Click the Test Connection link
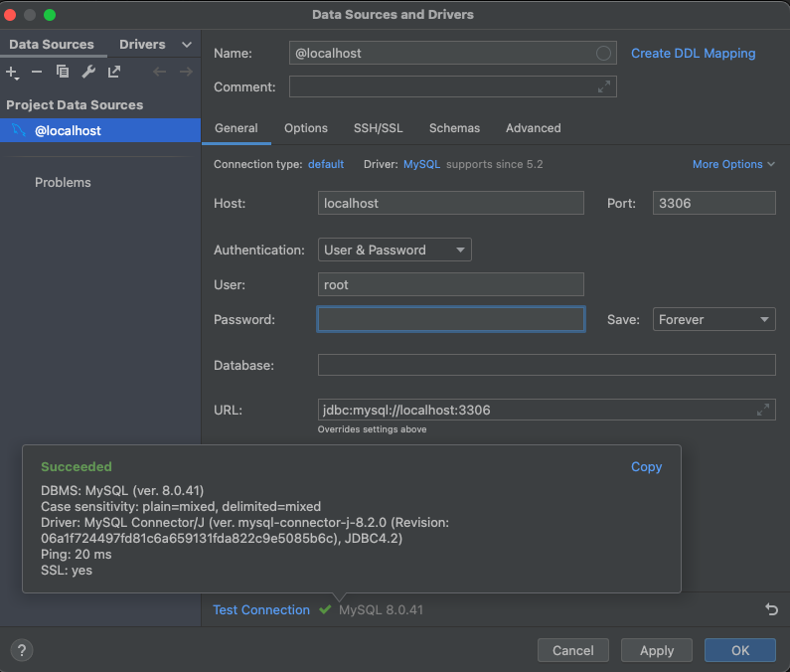Viewport: 790px width, 672px height. 261,609
